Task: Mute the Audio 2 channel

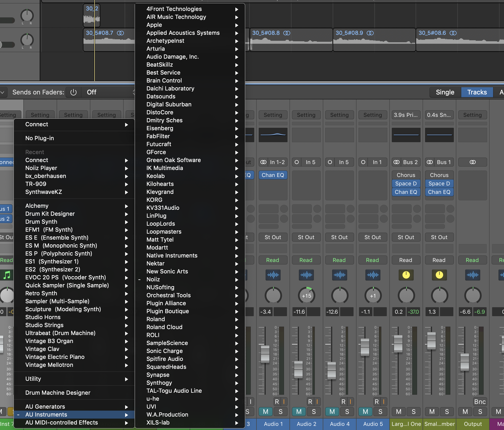Action: [299, 412]
